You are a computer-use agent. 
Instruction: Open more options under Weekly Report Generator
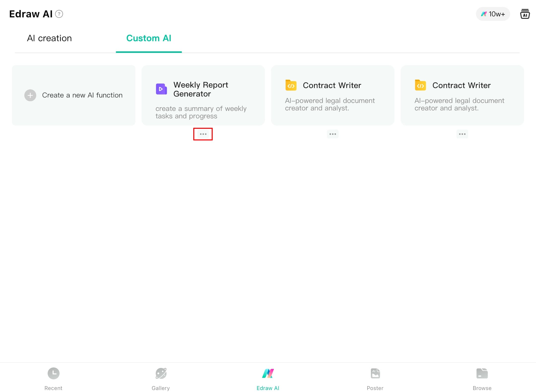pyautogui.click(x=203, y=134)
